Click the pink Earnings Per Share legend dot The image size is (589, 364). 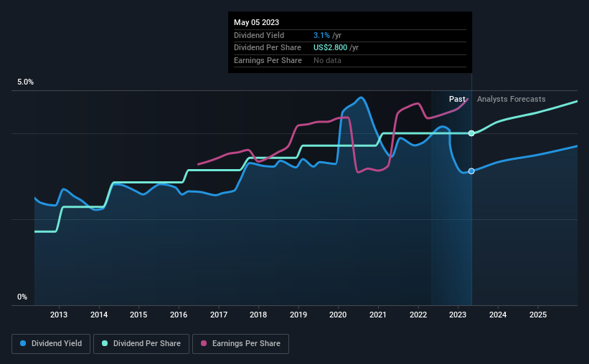click(x=204, y=343)
